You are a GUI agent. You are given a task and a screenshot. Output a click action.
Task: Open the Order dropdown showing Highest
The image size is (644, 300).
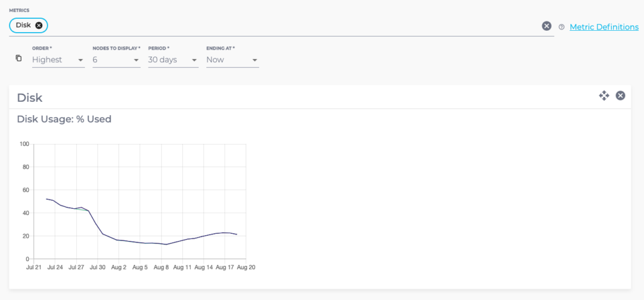[58, 60]
